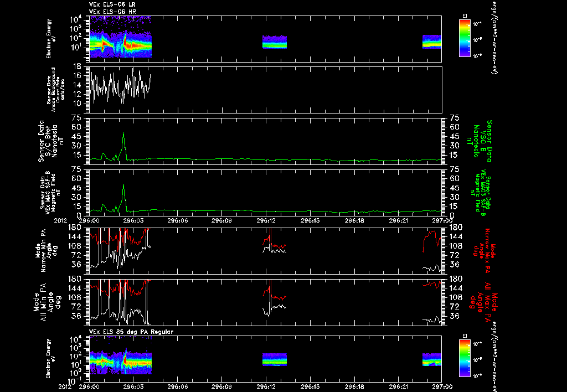Image resolution: width=567 pixels, height=392 pixels.
Task: Click the 85 deg PA spectrogram's color bar
Action: (x=465, y=358)
